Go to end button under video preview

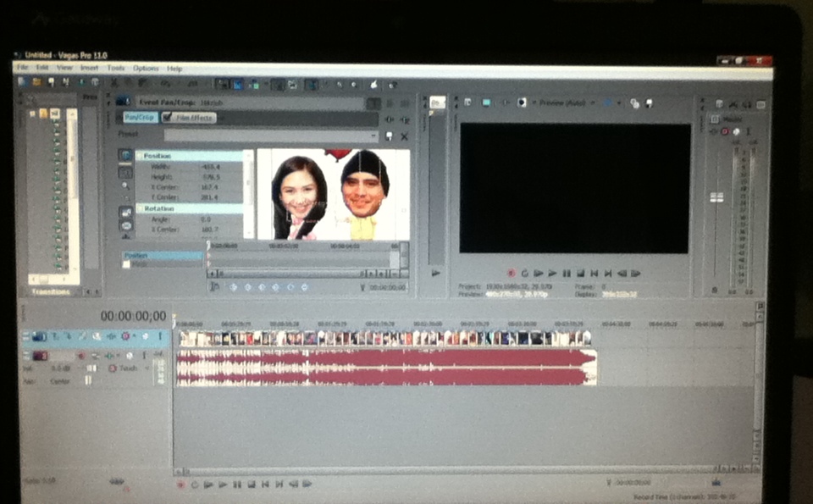(608, 273)
